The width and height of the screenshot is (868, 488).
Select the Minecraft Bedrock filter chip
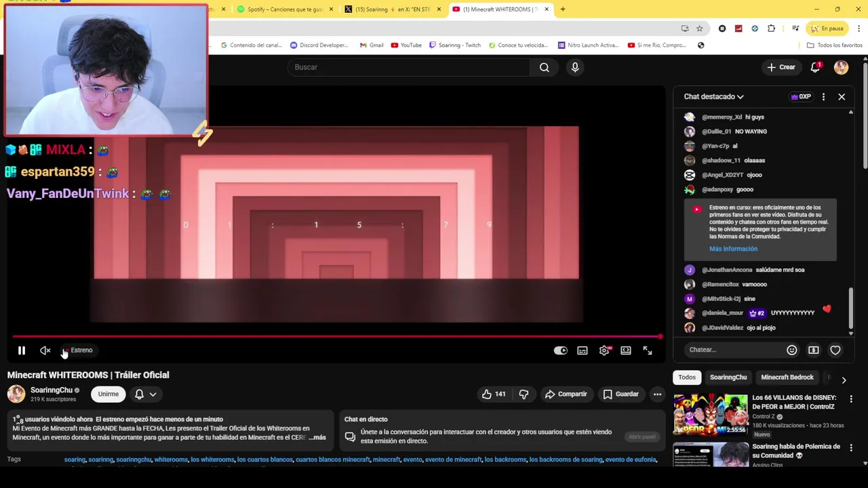coord(787,378)
